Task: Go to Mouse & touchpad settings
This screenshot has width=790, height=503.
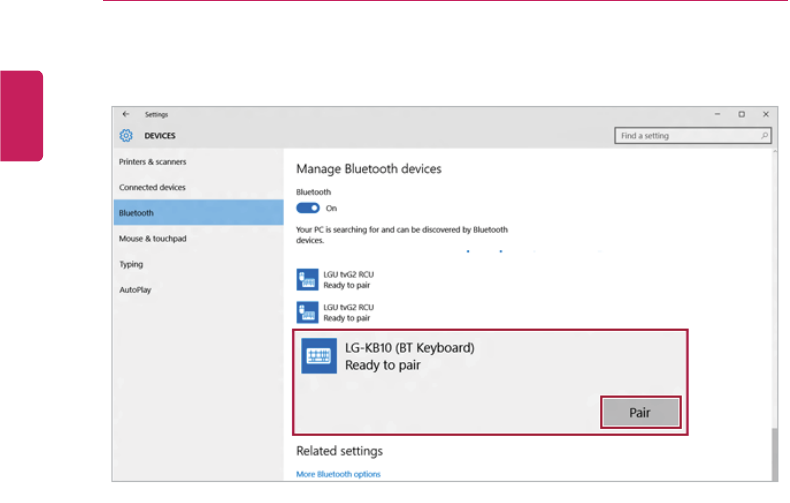Action: coord(153,239)
